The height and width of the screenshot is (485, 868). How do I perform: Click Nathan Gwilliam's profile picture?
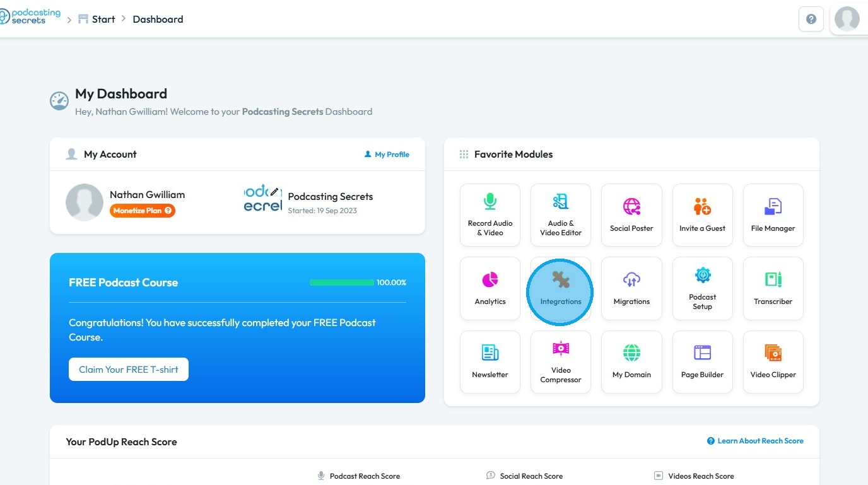(x=85, y=202)
